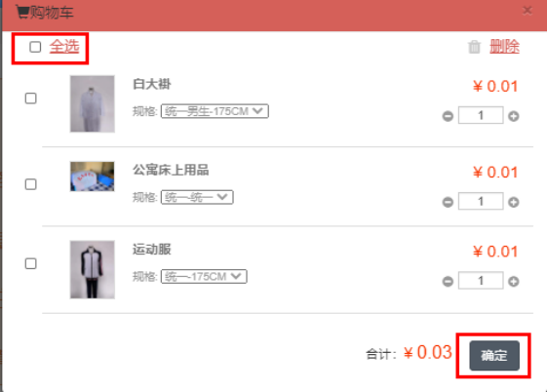Image resolution: width=547 pixels, height=392 pixels.
Task: Decrease 白大褂 quantity with the minus icon
Action: 448,116
